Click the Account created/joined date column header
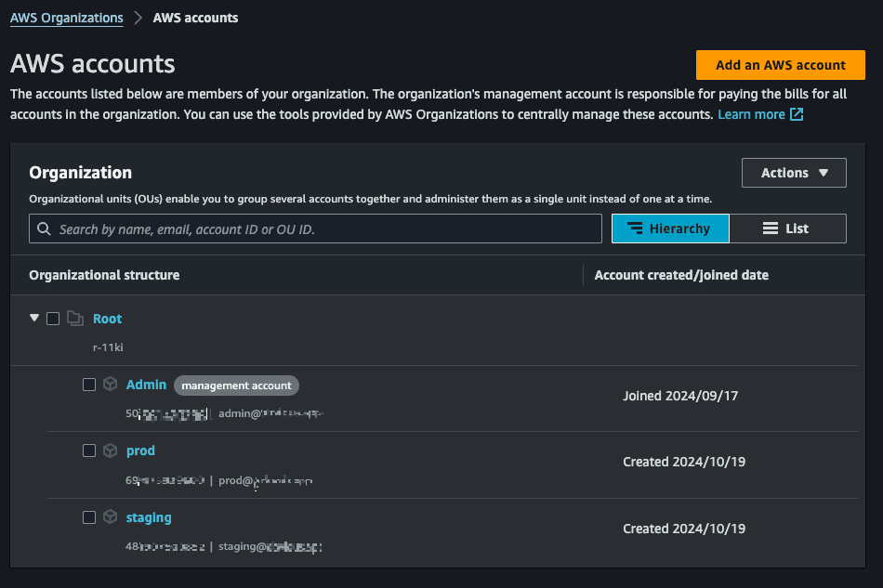This screenshot has width=883, height=588. pyautogui.click(x=681, y=275)
